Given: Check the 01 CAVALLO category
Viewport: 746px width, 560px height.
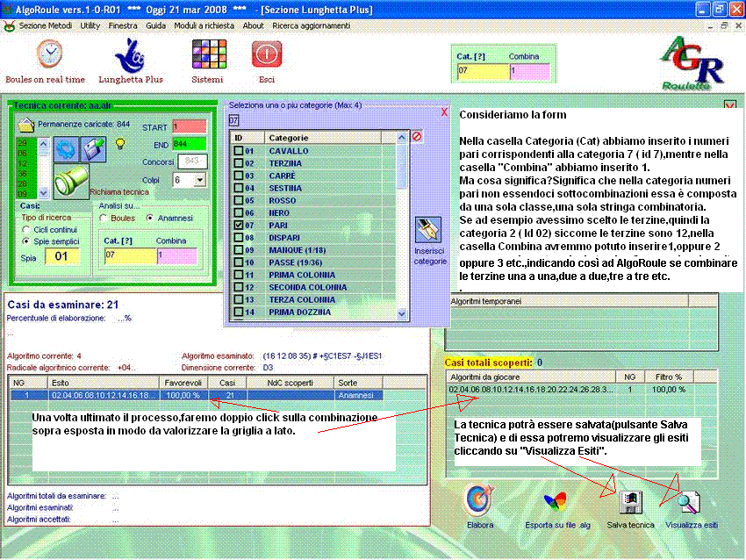Looking at the screenshot, I should 239,150.
